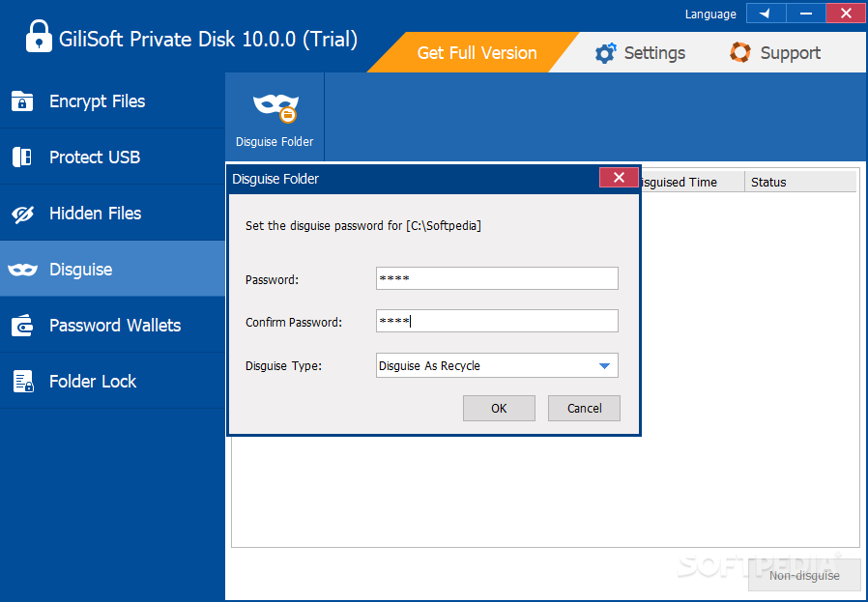Click the Language arrow button
The height and width of the screenshot is (602, 868).
(767, 14)
